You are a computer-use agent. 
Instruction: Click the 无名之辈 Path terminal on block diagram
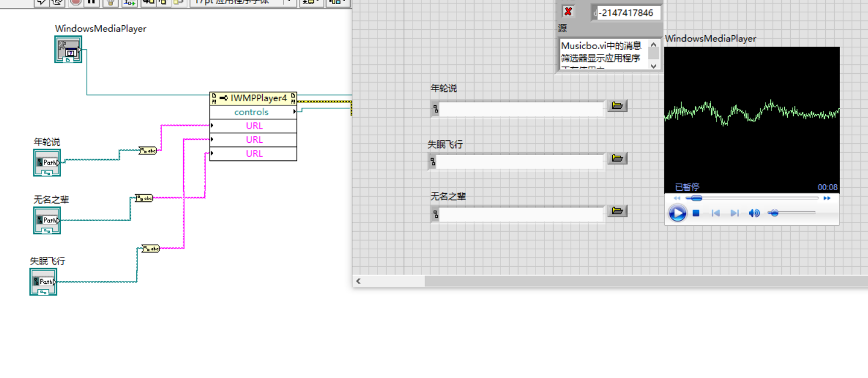pyautogui.click(x=47, y=220)
